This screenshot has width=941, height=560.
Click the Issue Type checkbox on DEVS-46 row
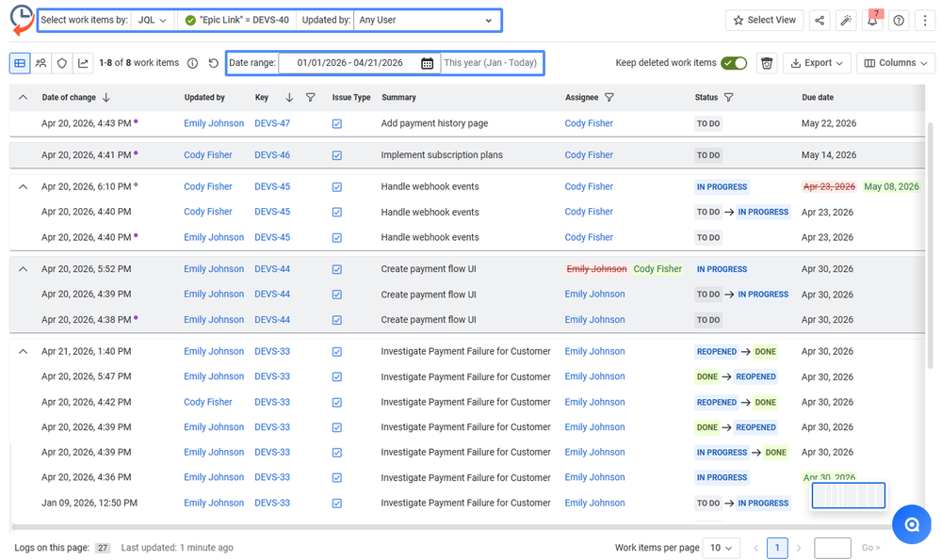(x=336, y=154)
